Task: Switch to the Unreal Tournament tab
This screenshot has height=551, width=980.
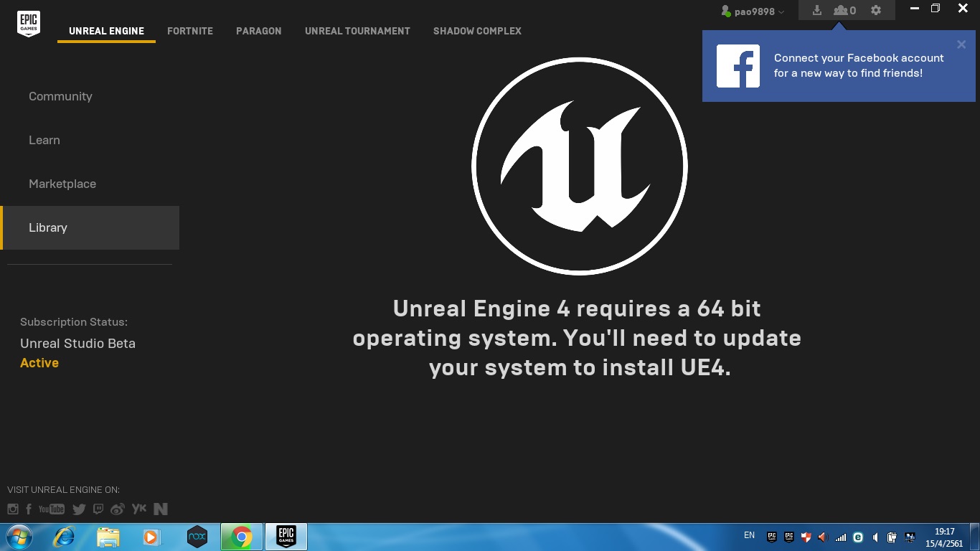Action: (x=357, y=31)
